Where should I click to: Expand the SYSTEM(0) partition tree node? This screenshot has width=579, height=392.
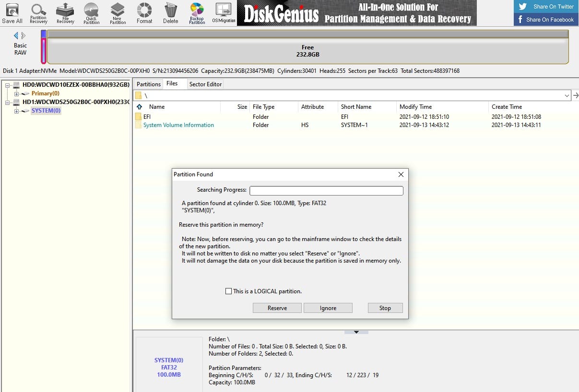click(x=16, y=111)
